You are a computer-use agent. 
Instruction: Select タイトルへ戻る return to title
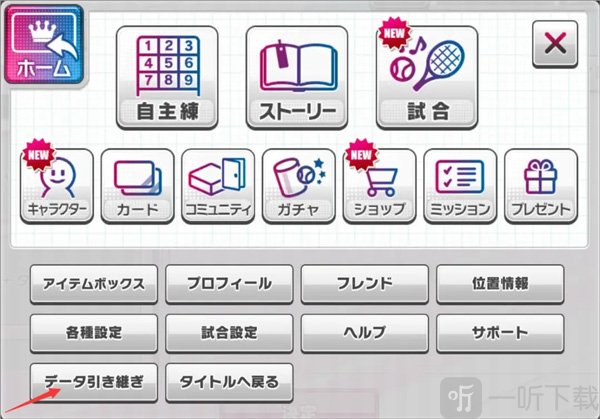(229, 382)
